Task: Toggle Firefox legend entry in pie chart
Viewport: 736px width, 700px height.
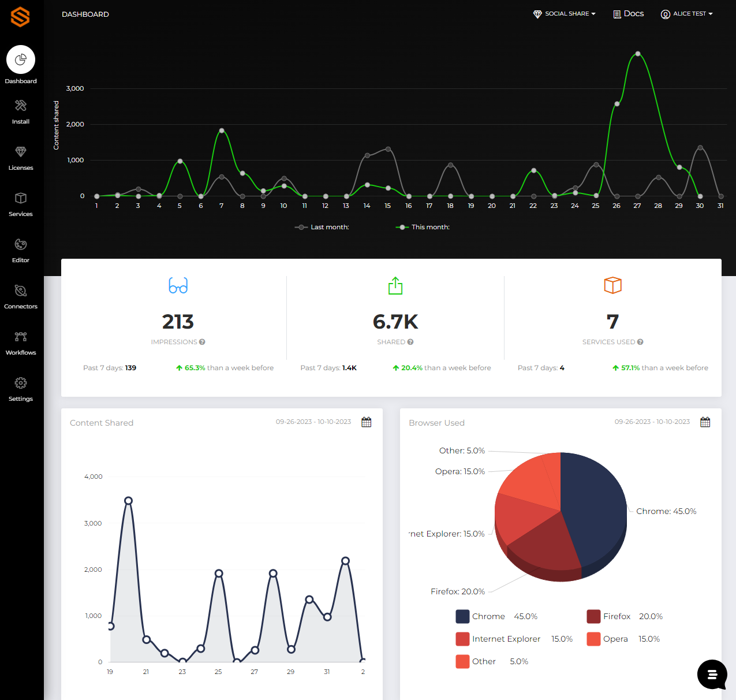Action: point(625,616)
